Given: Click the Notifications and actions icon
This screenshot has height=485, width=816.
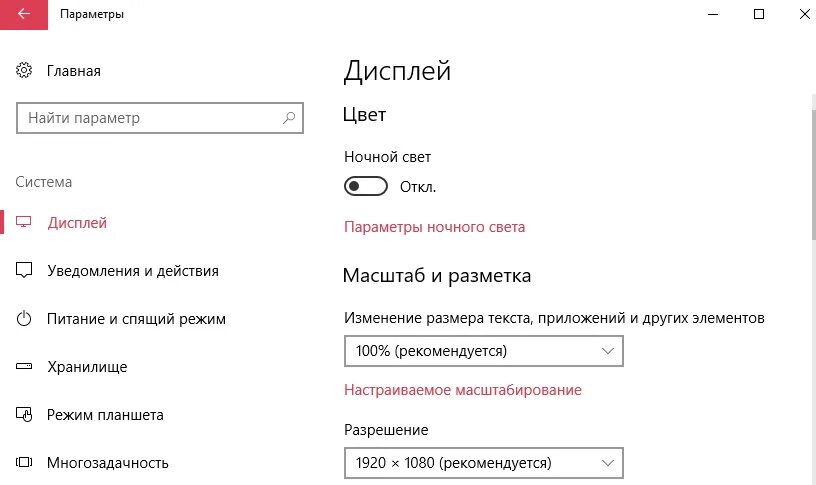Looking at the screenshot, I should coord(25,271).
